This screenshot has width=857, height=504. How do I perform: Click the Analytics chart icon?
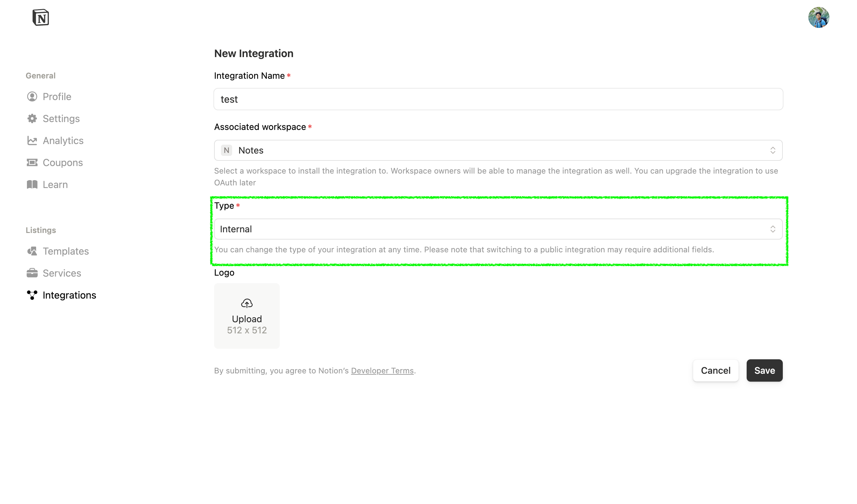tap(32, 140)
